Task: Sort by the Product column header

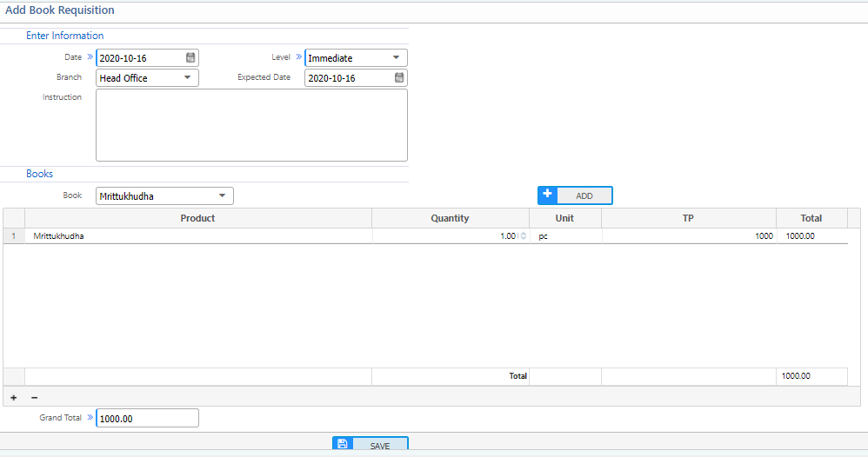Action: (x=197, y=218)
